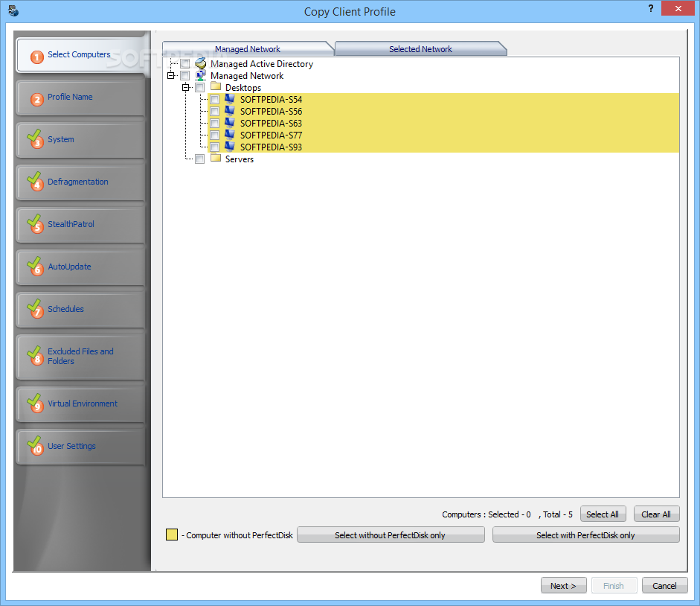
Task: Switch to the Selected Network tab
Action: 420,48
